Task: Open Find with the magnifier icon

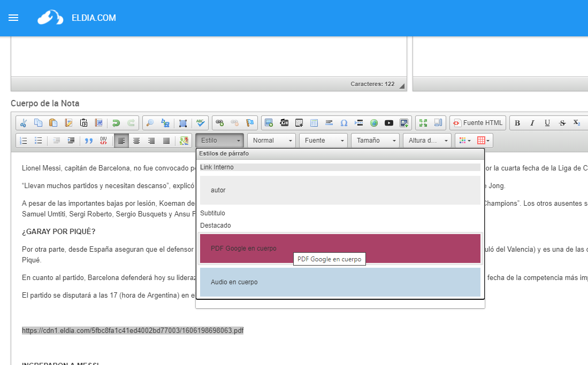Action: tap(150, 123)
